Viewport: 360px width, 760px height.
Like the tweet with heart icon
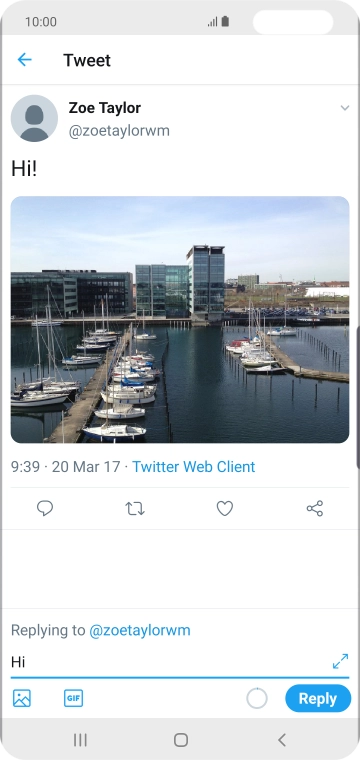(x=225, y=508)
